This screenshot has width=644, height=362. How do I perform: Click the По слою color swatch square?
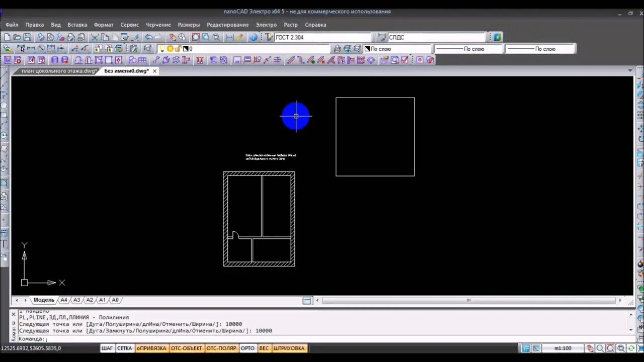(x=367, y=49)
